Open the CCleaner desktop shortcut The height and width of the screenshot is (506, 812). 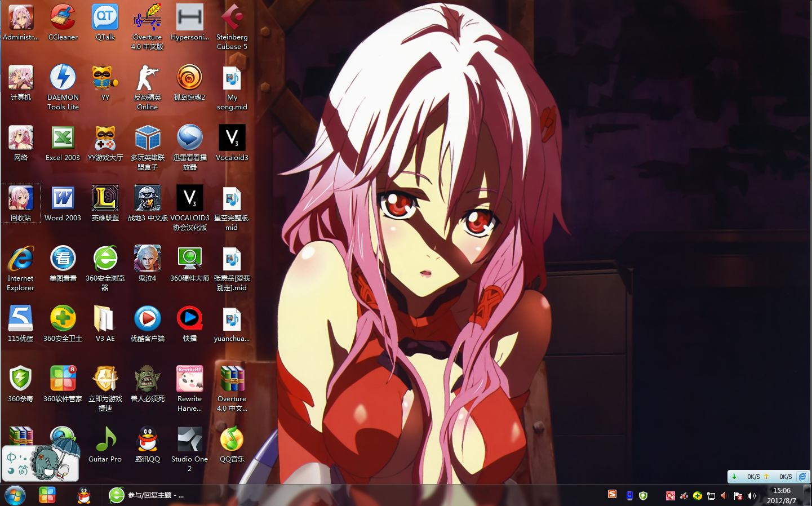(63, 23)
